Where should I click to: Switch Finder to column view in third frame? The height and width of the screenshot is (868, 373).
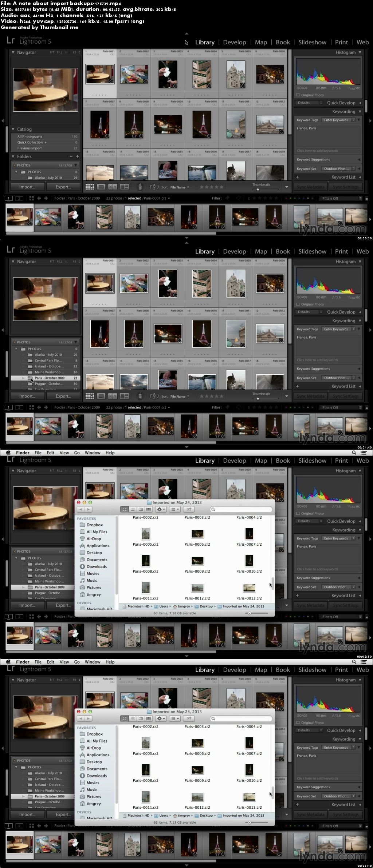click(141, 509)
